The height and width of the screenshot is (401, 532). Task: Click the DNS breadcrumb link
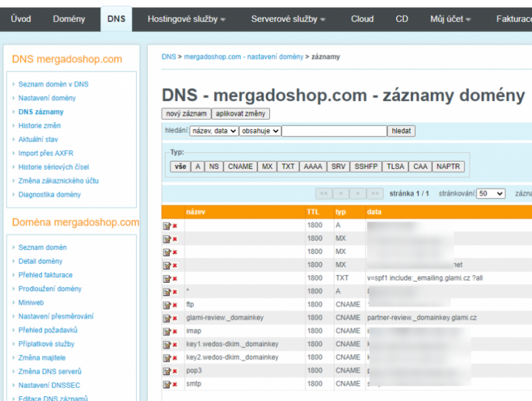pos(168,57)
